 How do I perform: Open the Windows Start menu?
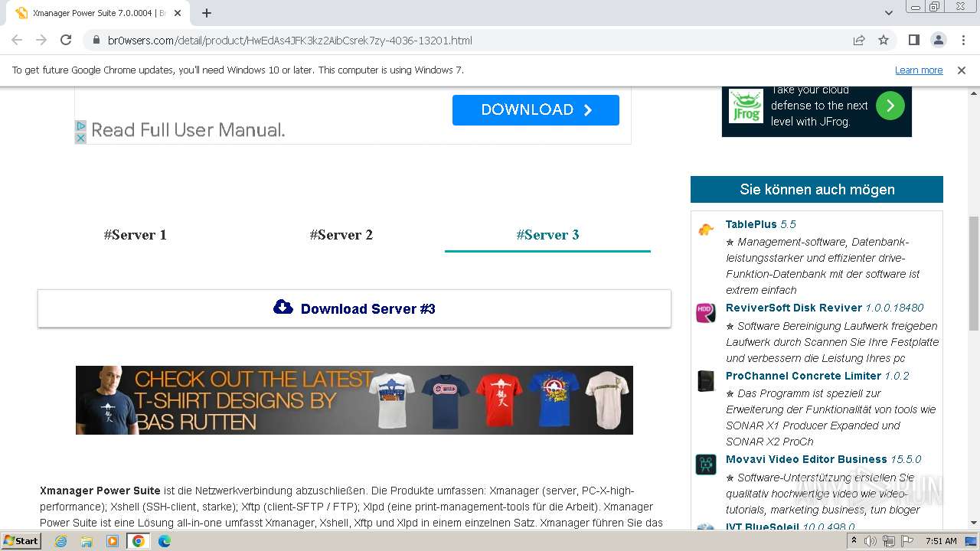pos(21,540)
